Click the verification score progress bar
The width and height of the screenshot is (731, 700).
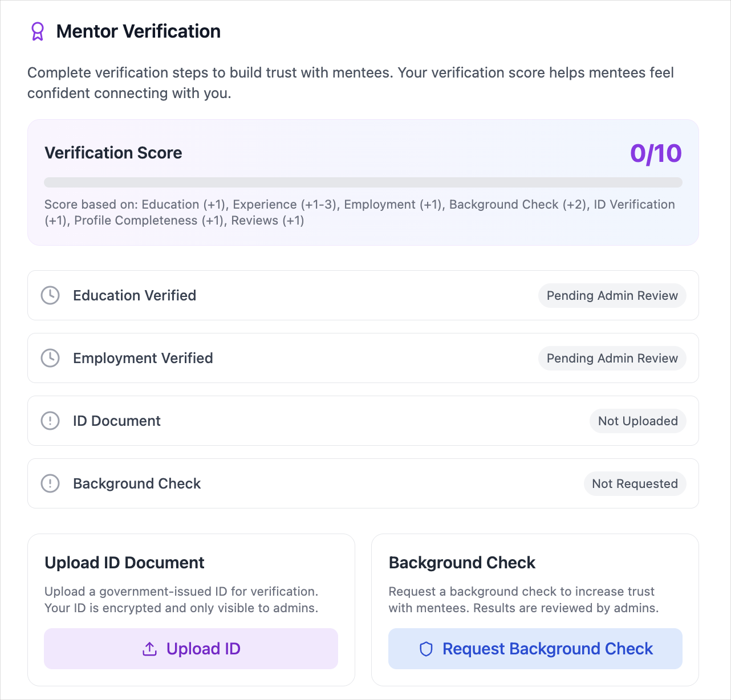[363, 182]
